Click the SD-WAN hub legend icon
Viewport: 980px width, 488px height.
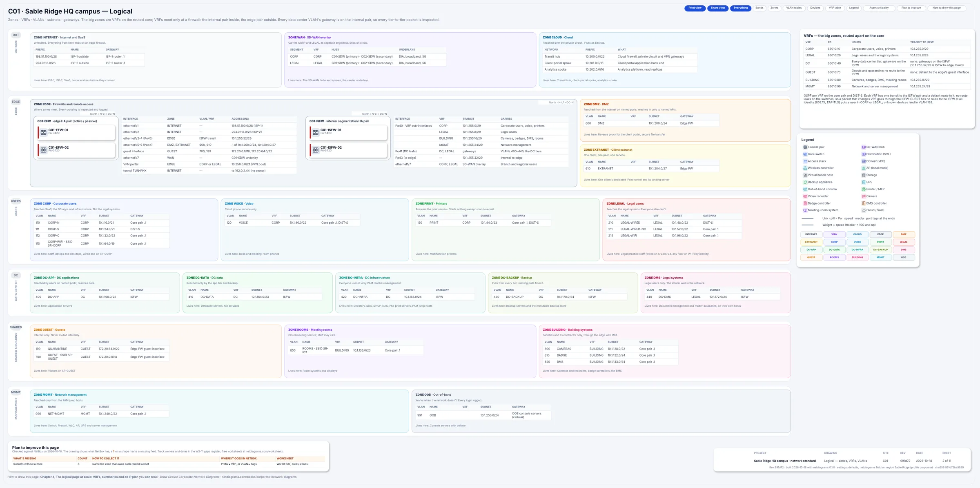pos(864,147)
